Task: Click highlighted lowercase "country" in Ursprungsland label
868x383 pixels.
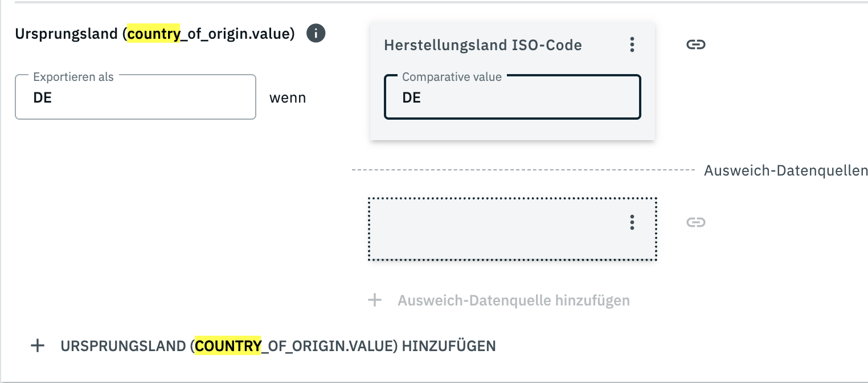Action: click(153, 34)
